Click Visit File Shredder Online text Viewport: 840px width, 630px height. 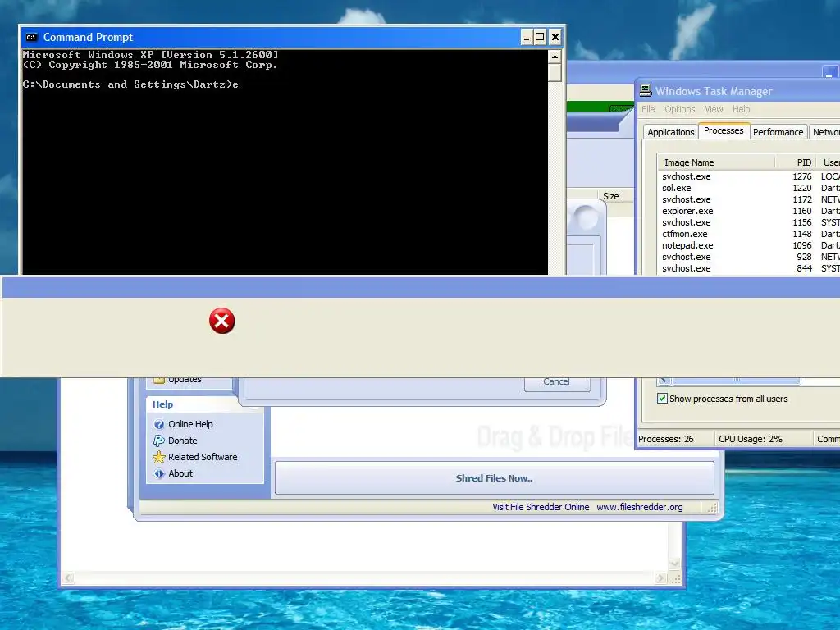pos(541,507)
